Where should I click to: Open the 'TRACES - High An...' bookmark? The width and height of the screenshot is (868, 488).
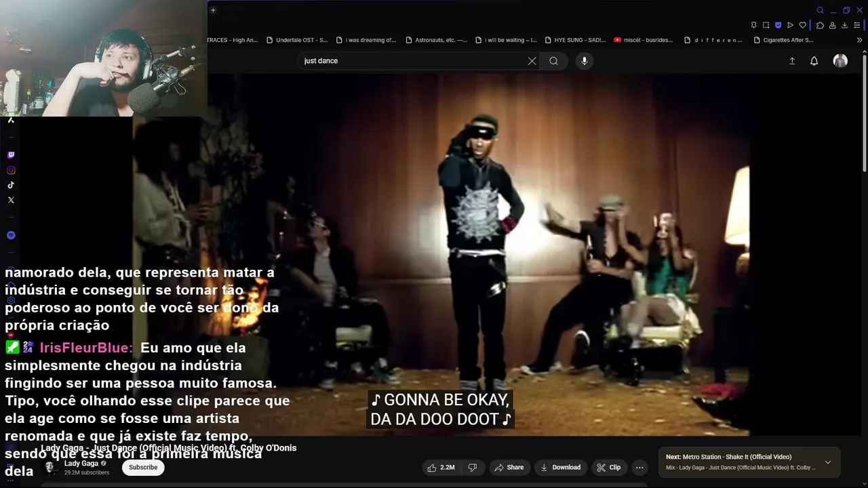click(233, 40)
